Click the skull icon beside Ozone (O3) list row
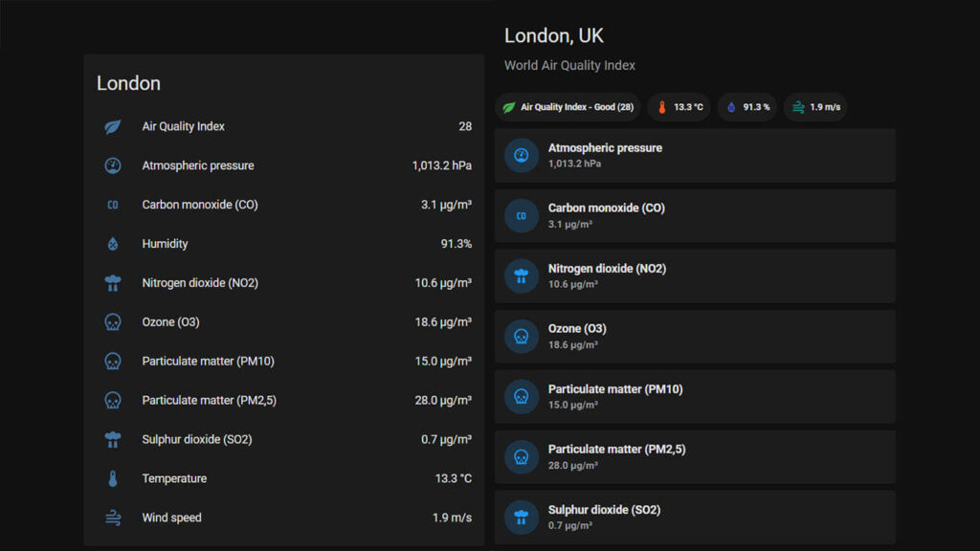The image size is (980, 551). pyautogui.click(x=113, y=322)
